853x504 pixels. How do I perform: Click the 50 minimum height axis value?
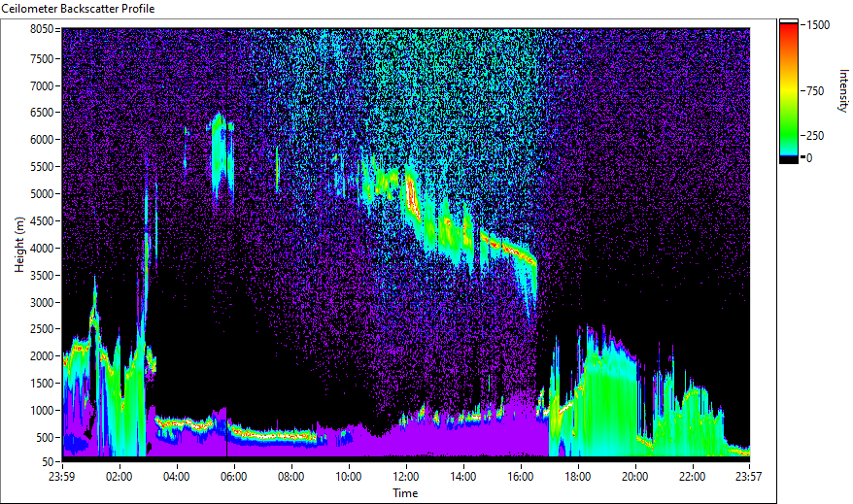click(48, 462)
